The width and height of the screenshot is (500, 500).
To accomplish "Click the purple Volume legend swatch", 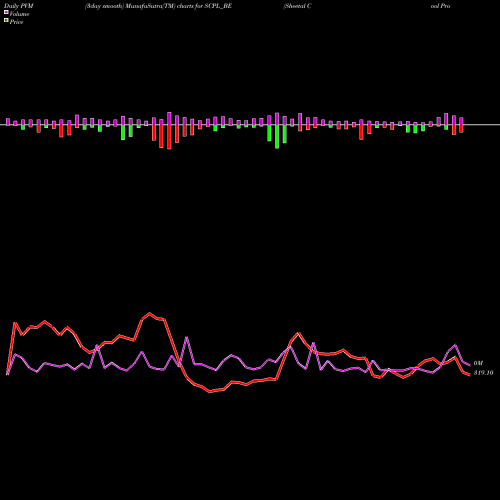I will (x=6, y=13).
